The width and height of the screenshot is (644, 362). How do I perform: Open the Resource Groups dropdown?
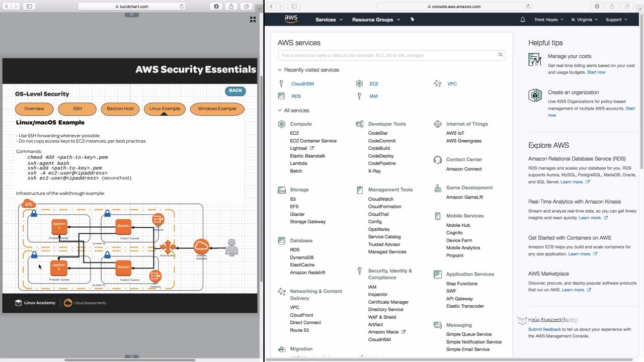(376, 20)
